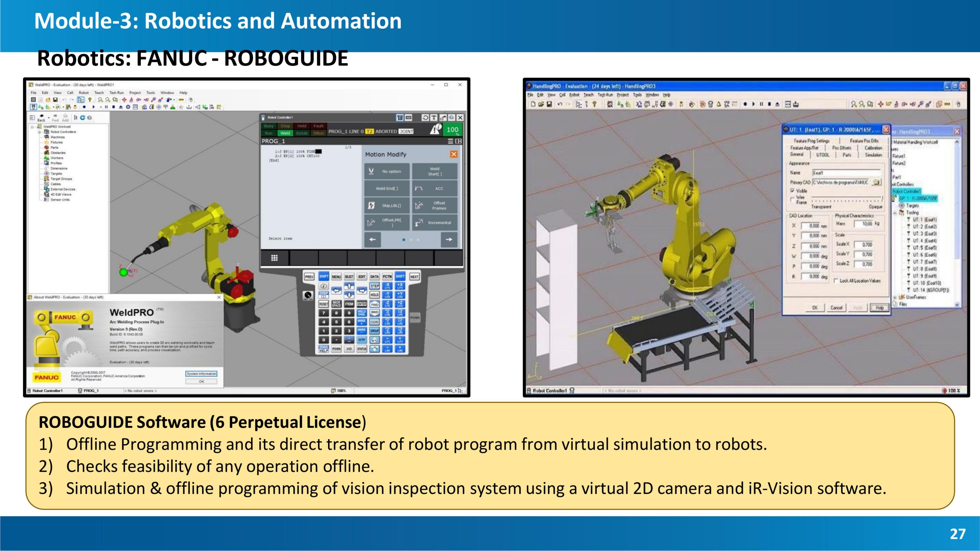The height and width of the screenshot is (551, 980).
Task: Click the red pan-view arrows icon in WeldPRO
Action: coord(124,100)
